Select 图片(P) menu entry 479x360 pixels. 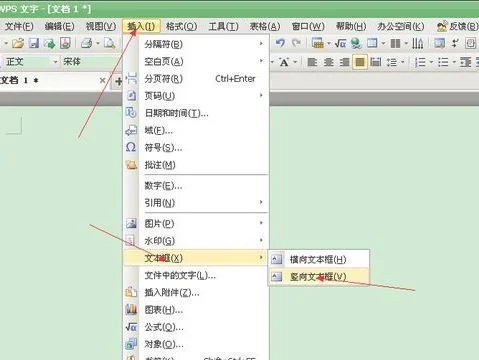196,223
